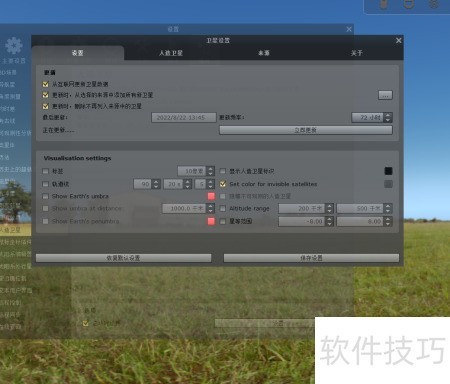This screenshot has height=384, width=450.
Task: Click the umbra distance 1000.0 千米 spinner arrows
Action: pyautogui.click(x=210, y=208)
